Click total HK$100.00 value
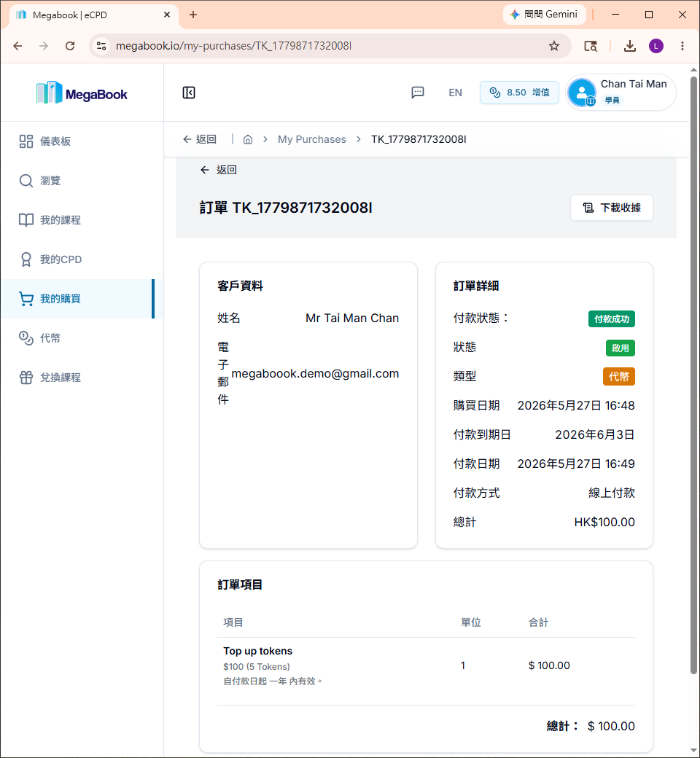 point(604,522)
